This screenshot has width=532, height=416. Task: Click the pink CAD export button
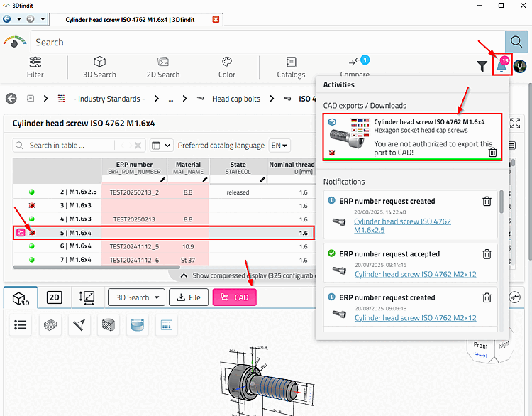click(235, 297)
